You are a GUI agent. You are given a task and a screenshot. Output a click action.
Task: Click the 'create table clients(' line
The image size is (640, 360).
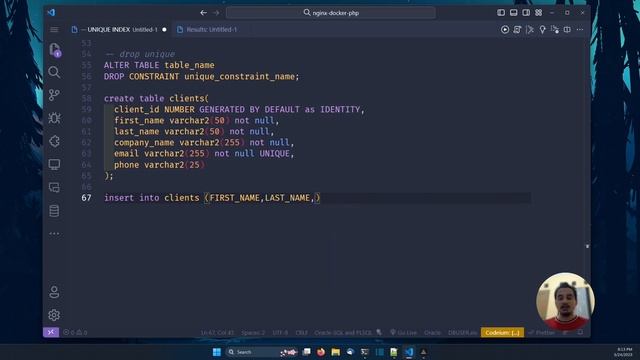(156, 98)
